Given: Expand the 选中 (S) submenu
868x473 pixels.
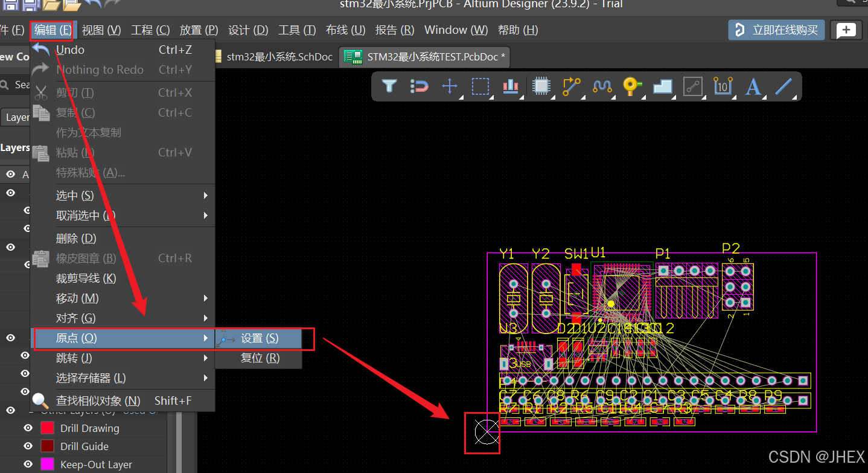Looking at the screenshot, I should (123, 195).
